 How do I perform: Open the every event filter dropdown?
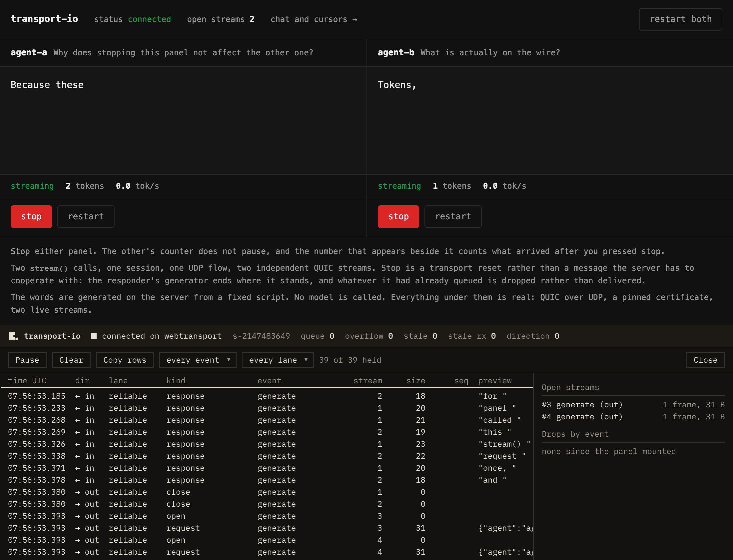tap(198, 360)
